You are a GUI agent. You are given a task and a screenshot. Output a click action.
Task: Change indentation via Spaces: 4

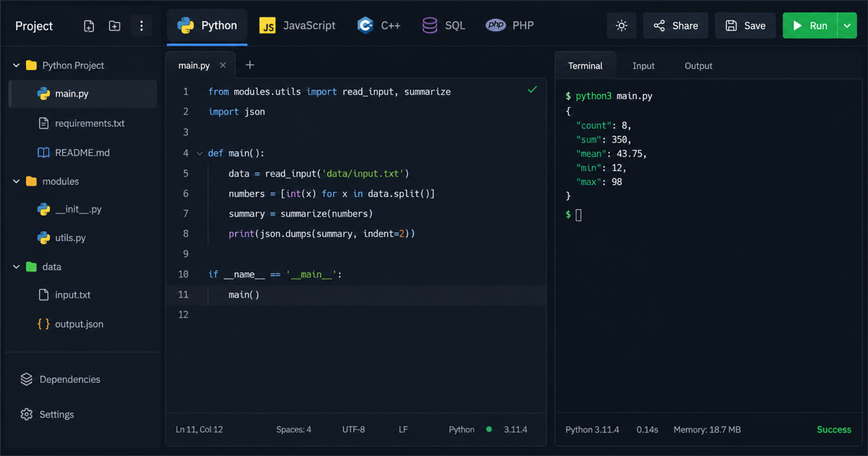coord(294,429)
